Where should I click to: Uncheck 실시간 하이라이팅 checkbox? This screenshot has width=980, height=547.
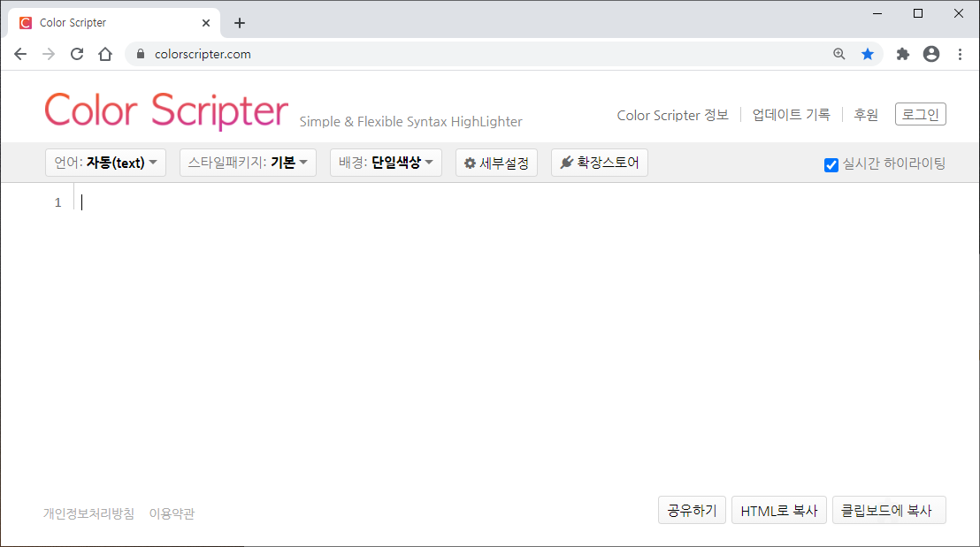pos(831,164)
